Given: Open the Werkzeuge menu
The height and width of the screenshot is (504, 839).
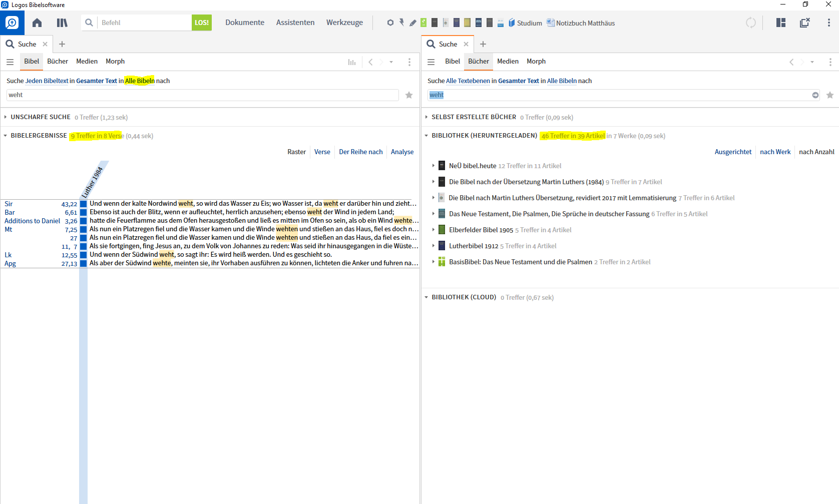Looking at the screenshot, I should (344, 23).
